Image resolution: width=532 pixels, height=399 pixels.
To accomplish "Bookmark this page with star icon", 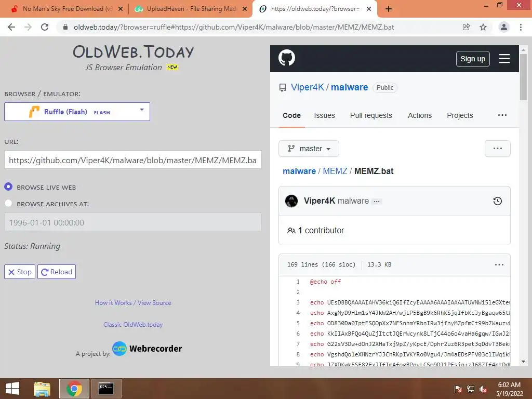I will [483, 27].
